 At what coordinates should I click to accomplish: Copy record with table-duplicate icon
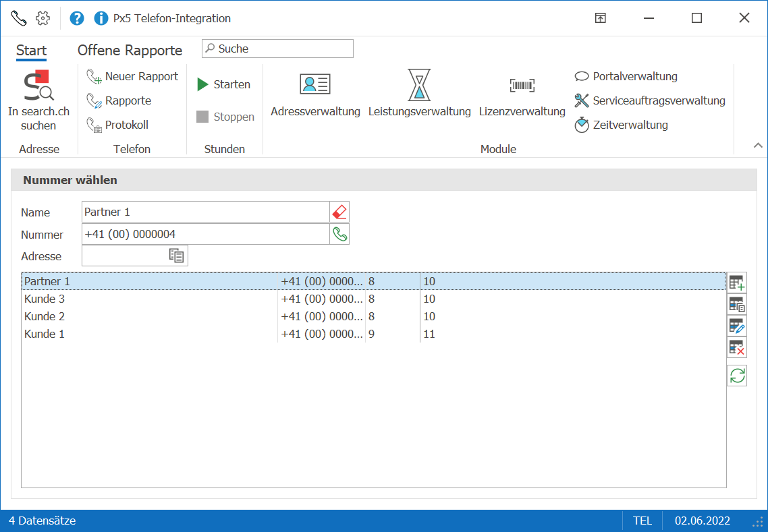(737, 304)
